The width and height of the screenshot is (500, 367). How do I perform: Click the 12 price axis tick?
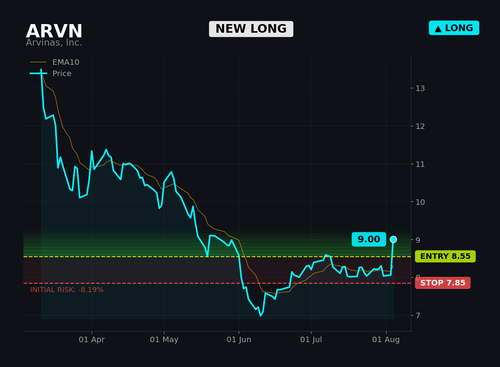(420, 126)
